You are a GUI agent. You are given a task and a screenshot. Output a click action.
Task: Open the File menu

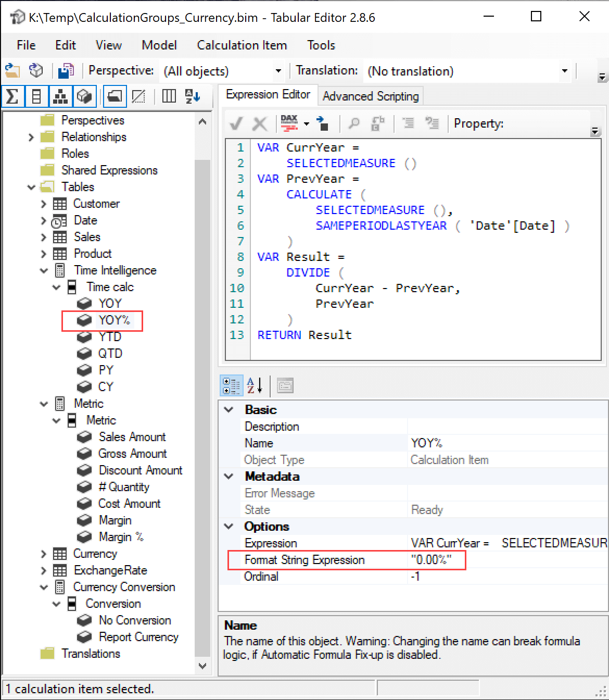(x=26, y=45)
